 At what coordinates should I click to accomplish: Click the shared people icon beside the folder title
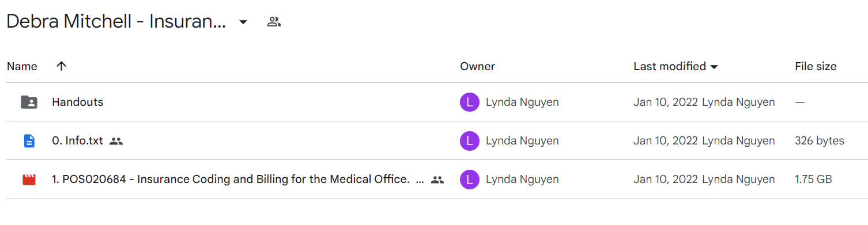coord(274,22)
